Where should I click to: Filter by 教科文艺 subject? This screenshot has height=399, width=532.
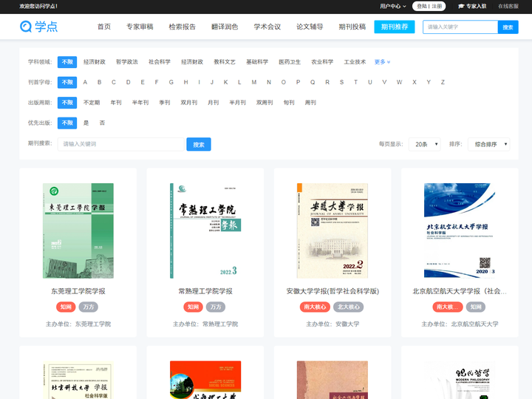[225, 62]
